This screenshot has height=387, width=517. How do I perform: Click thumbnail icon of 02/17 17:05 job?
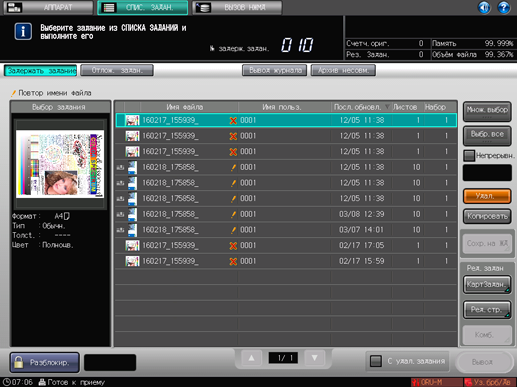(132, 245)
